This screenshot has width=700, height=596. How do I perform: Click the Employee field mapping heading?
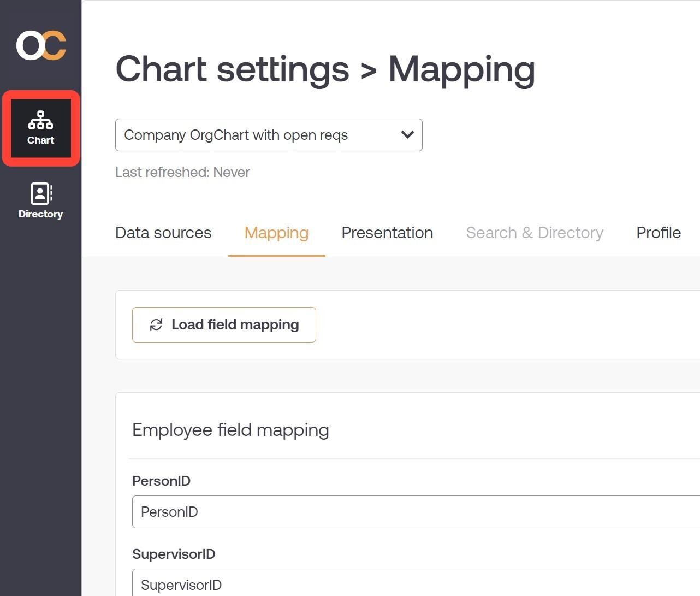point(230,430)
